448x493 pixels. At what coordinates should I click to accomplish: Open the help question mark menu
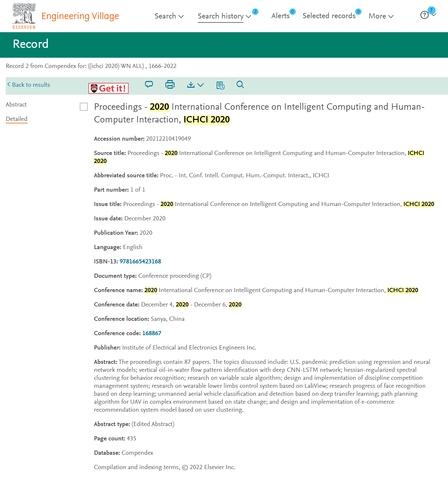[x=424, y=15]
